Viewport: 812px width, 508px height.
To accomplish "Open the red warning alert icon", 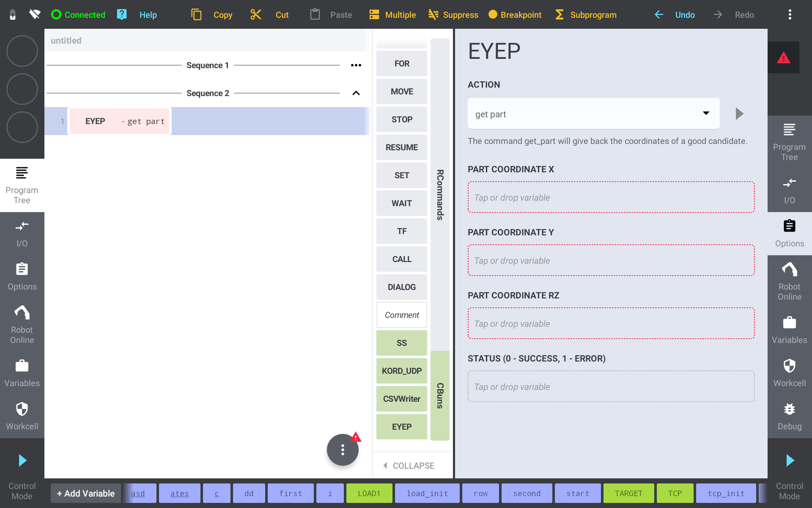I will (783, 58).
